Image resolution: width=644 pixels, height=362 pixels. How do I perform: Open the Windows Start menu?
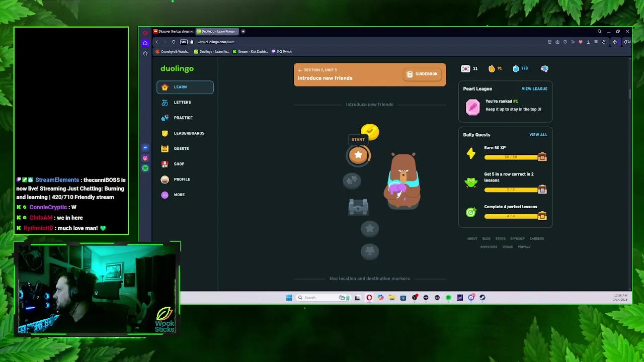pos(289,298)
